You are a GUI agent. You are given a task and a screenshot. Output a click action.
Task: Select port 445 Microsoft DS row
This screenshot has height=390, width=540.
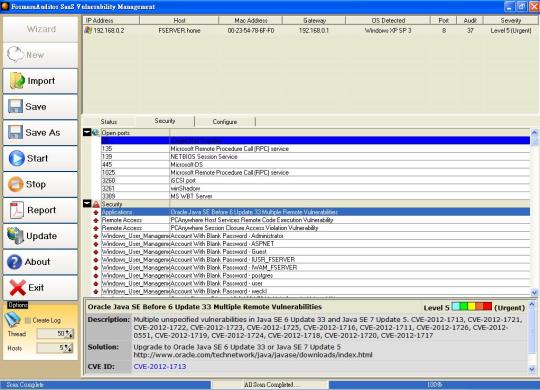(315, 164)
